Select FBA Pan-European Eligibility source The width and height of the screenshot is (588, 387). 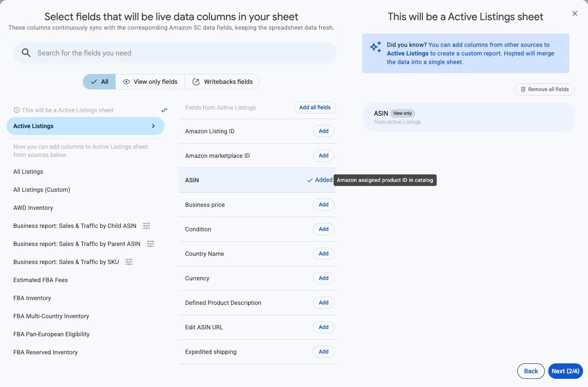52,334
